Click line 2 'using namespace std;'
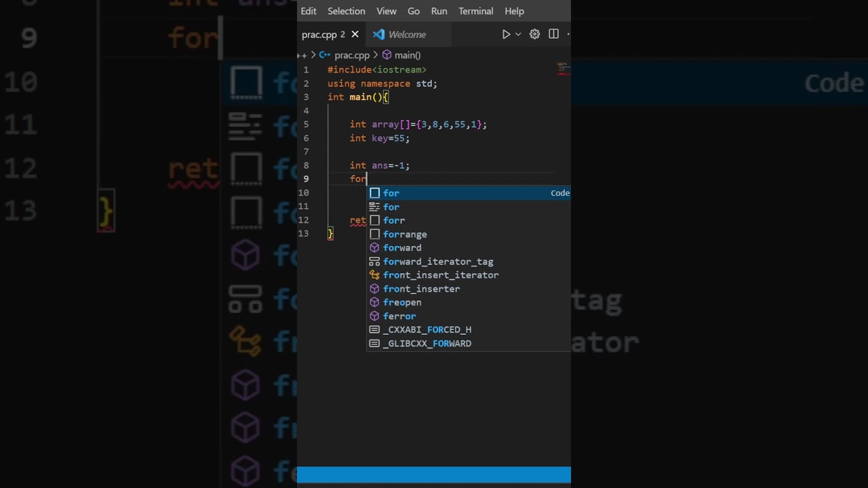868x488 pixels. 382,83
